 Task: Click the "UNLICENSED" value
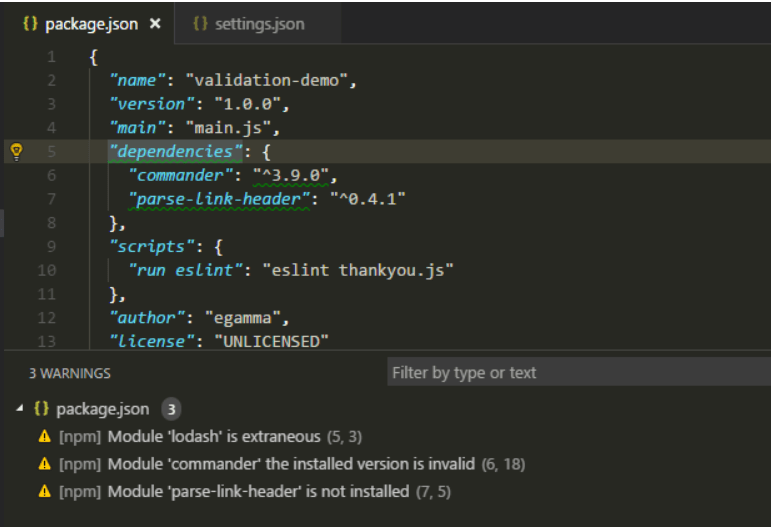272,341
